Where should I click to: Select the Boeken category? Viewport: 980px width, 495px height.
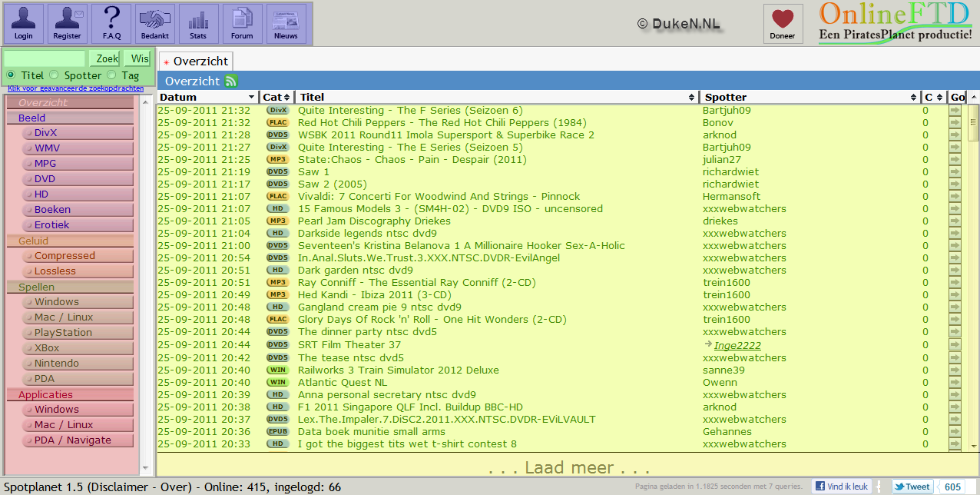78,210
